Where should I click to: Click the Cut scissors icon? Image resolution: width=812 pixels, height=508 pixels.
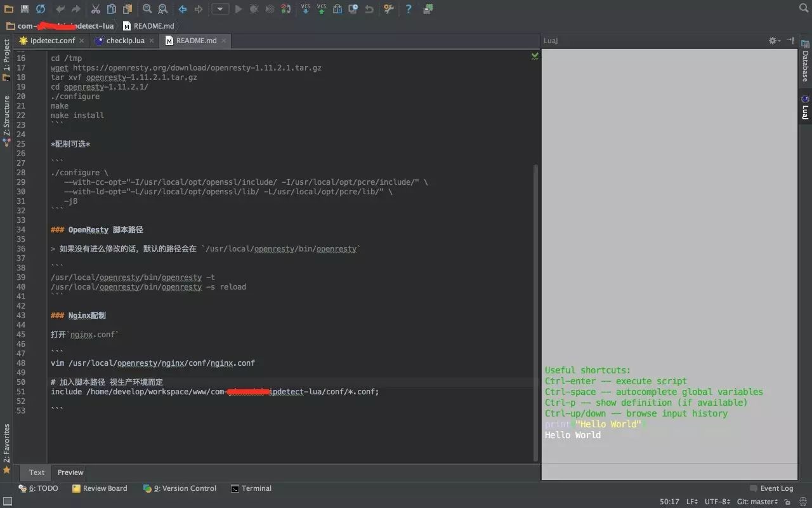click(96, 9)
